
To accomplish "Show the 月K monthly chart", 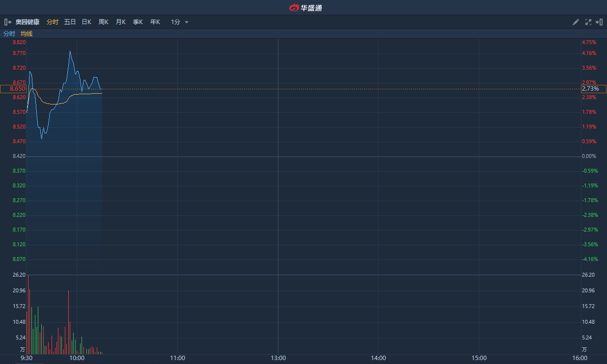I will (x=121, y=22).
